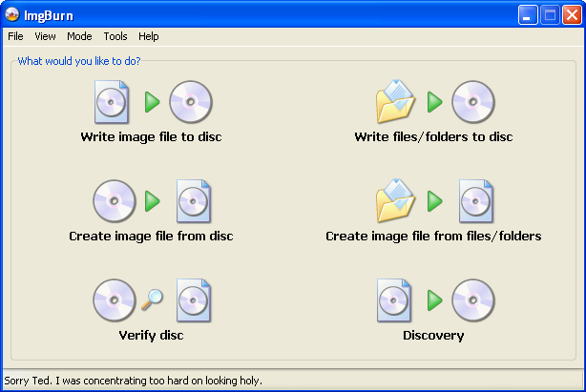Click the ImgBurn title bar application icon
This screenshot has height=392, width=586.
[x=12, y=15]
